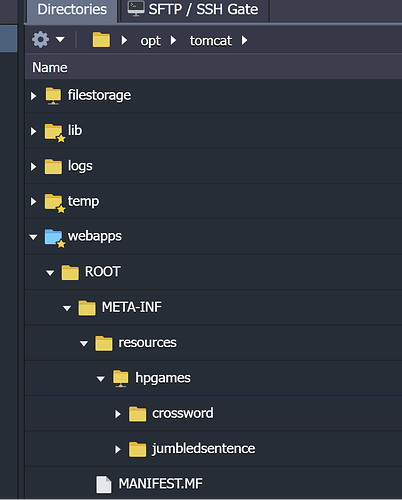The width and height of the screenshot is (402, 500).
Task: Click the META-INF folder icon
Action: pos(87,308)
